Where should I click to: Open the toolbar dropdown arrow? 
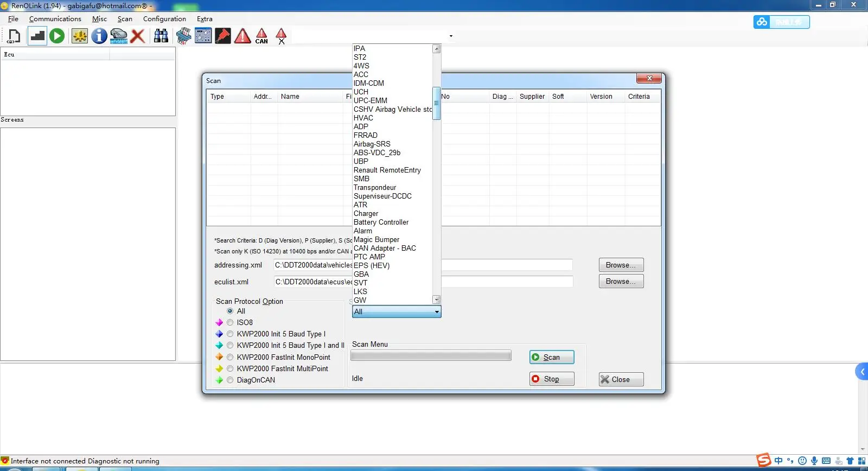click(x=451, y=36)
